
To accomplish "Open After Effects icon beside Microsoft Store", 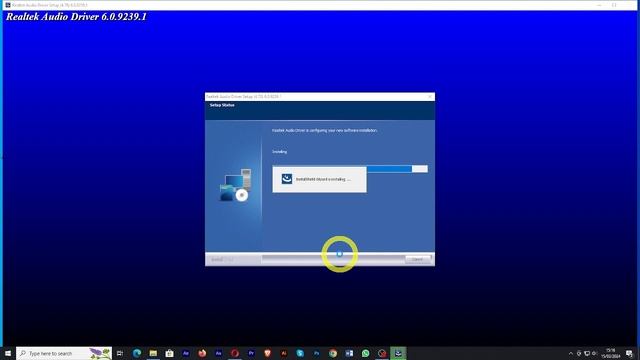I will point(186,353).
